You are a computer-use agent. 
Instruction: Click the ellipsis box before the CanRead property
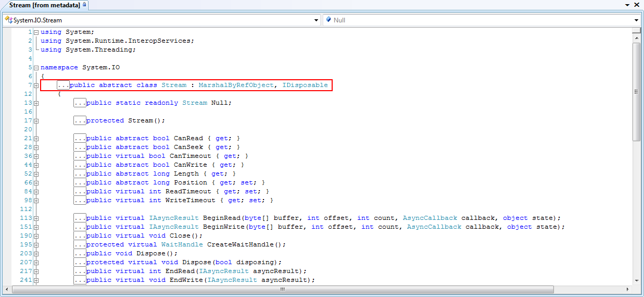point(80,138)
